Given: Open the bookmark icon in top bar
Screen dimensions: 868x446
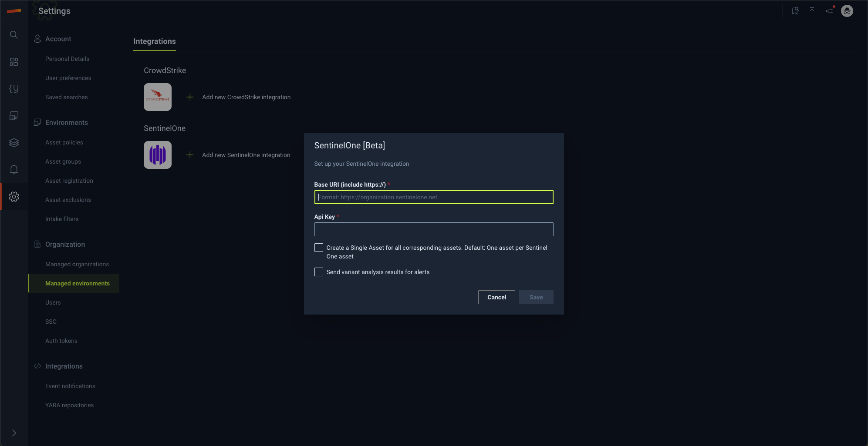Looking at the screenshot, I should click(795, 11).
